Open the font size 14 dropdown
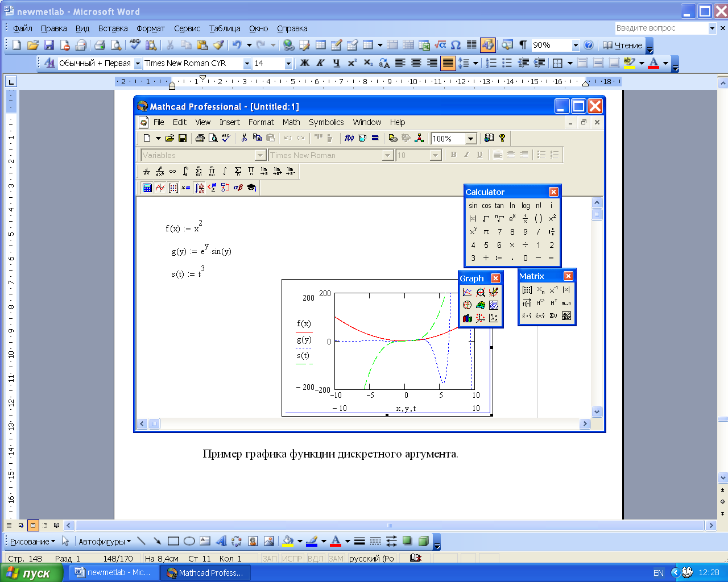The image size is (728, 582). click(288, 64)
